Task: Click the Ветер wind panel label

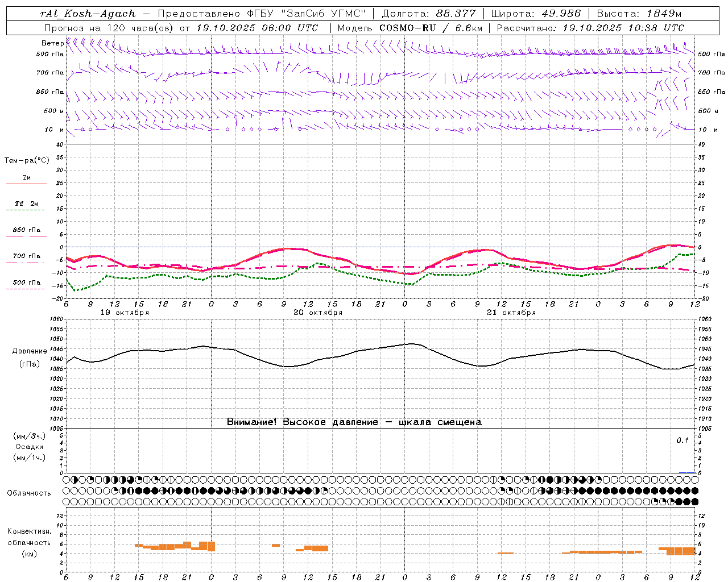Action: pyautogui.click(x=53, y=43)
